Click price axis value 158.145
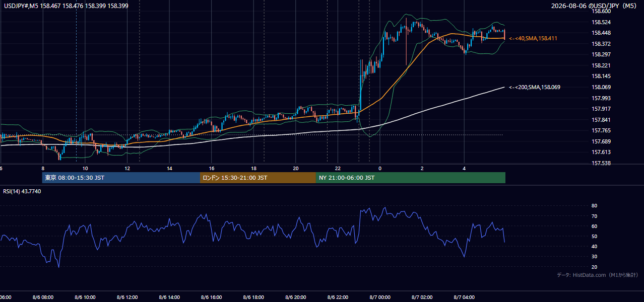The width and height of the screenshot is (644, 302). click(601, 76)
